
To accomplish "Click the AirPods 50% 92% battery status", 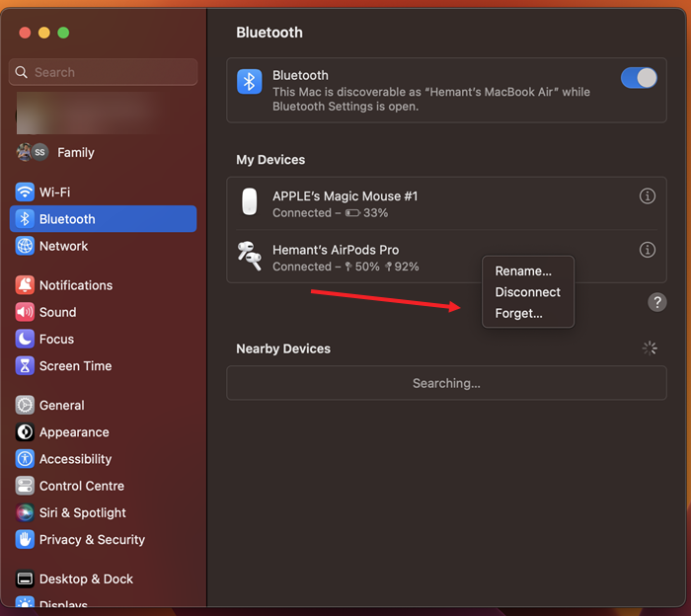I will [x=345, y=267].
